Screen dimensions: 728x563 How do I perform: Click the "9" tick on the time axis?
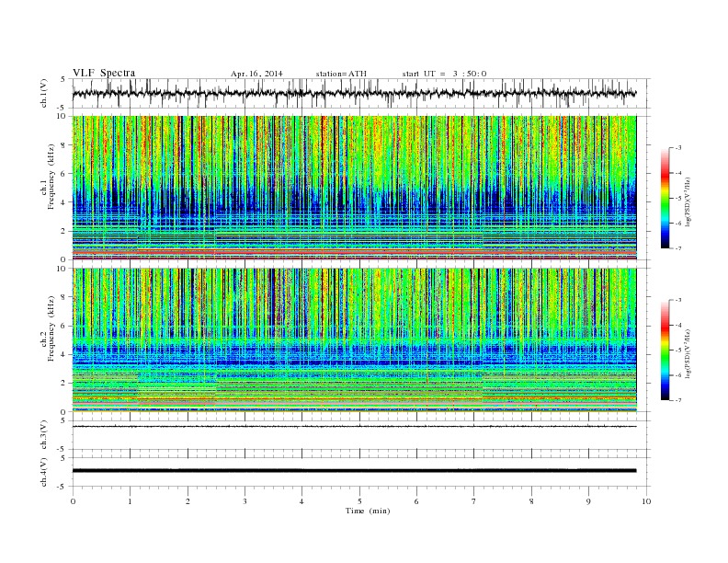[x=588, y=501]
